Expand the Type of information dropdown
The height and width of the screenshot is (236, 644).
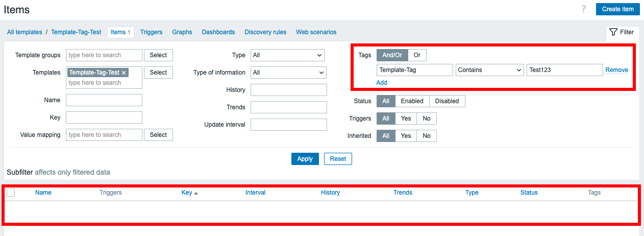tap(288, 73)
